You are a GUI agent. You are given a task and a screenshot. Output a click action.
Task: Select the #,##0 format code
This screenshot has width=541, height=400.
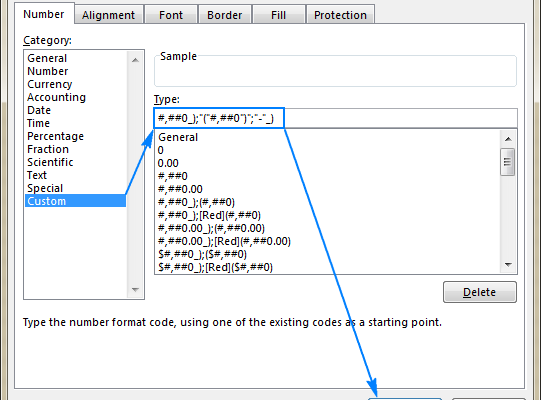tap(328, 176)
